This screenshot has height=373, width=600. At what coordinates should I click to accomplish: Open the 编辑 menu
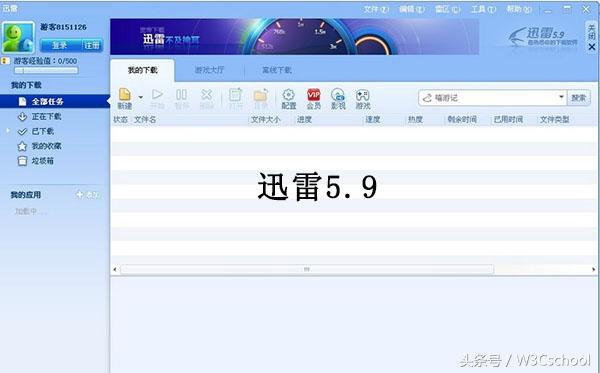[x=412, y=9]
